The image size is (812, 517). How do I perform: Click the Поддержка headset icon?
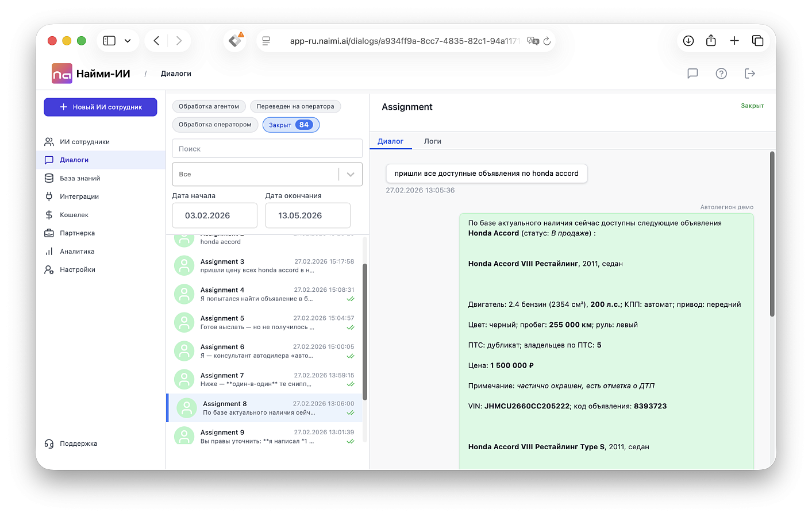(x=49, y=443)
